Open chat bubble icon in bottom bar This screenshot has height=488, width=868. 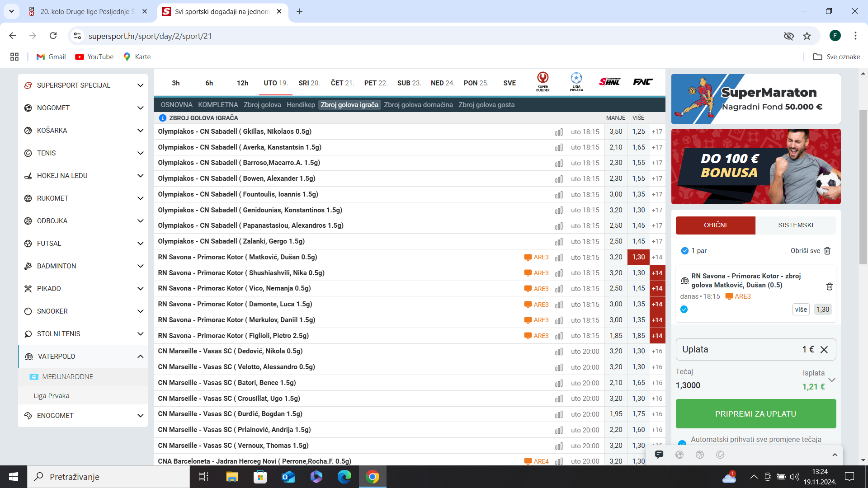(x=659, y=455)
